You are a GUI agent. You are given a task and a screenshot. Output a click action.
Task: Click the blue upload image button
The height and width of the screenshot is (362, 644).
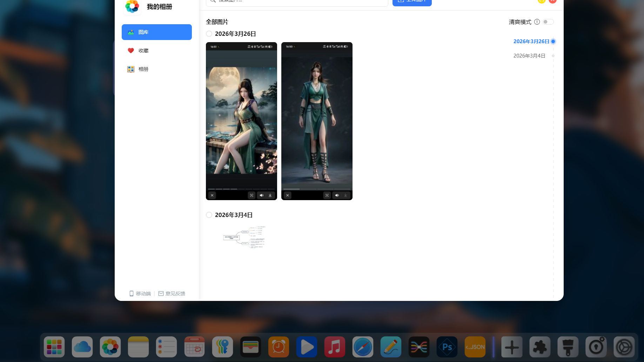tap(412, 2)
